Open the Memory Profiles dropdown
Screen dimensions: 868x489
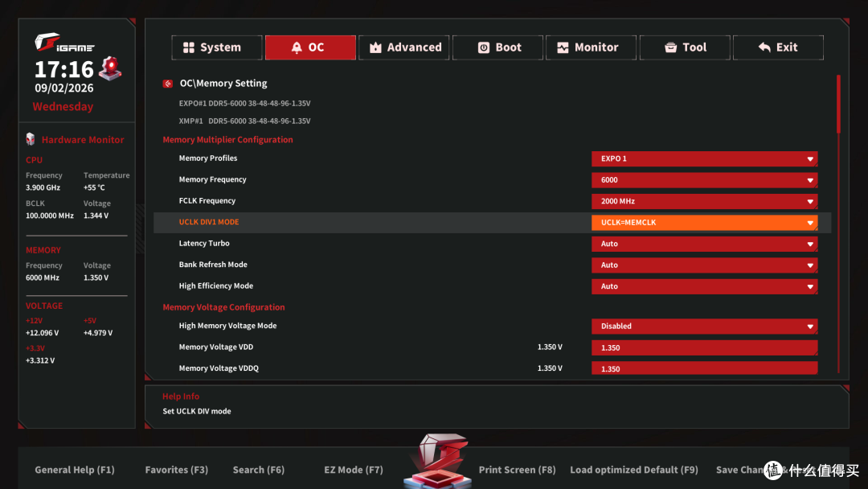click(704, 159)
